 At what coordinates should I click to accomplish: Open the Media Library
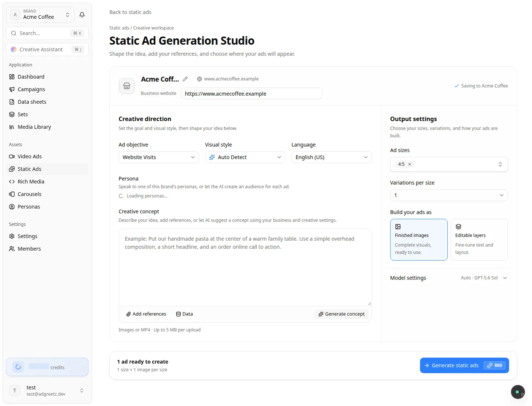pos(47,127)
